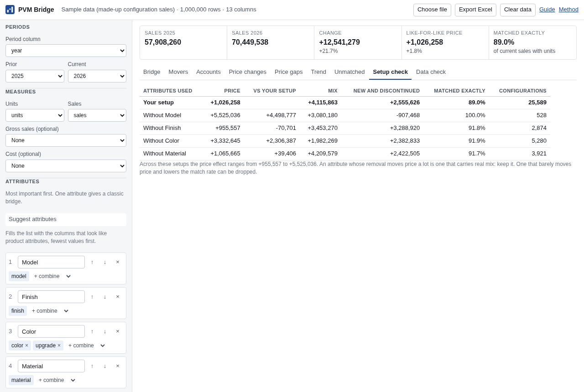Click the Export Excel button
The image size is (584, 392).
pos(475,10)
